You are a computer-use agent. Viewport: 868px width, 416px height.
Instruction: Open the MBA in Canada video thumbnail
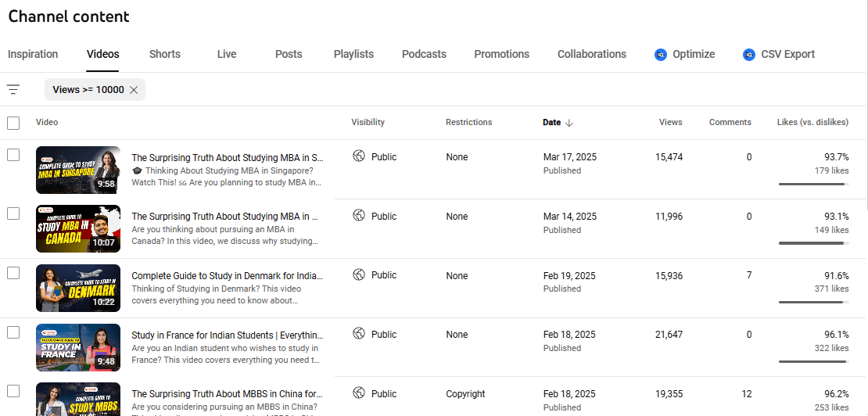(78, 228)
